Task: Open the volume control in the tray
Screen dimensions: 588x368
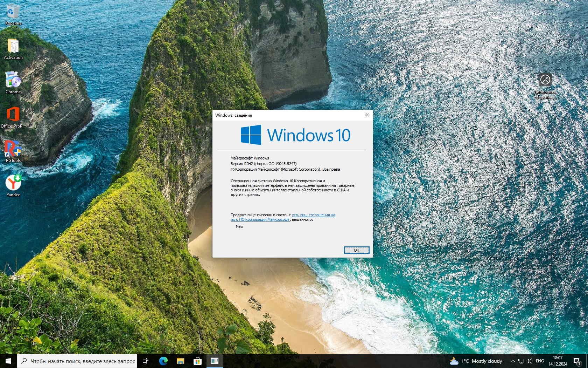Action: click(529, 361)
